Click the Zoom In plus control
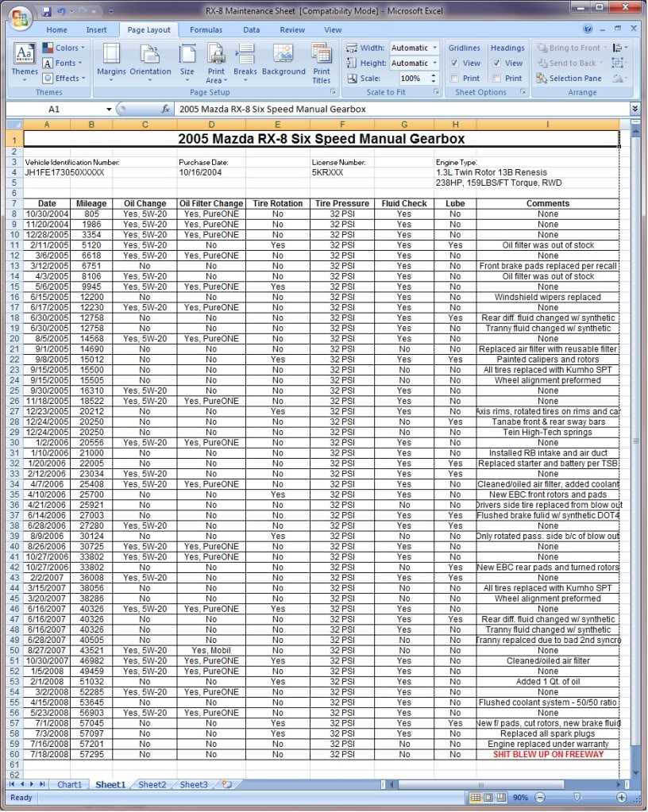The image size is (648, 812). coord(623,797)
